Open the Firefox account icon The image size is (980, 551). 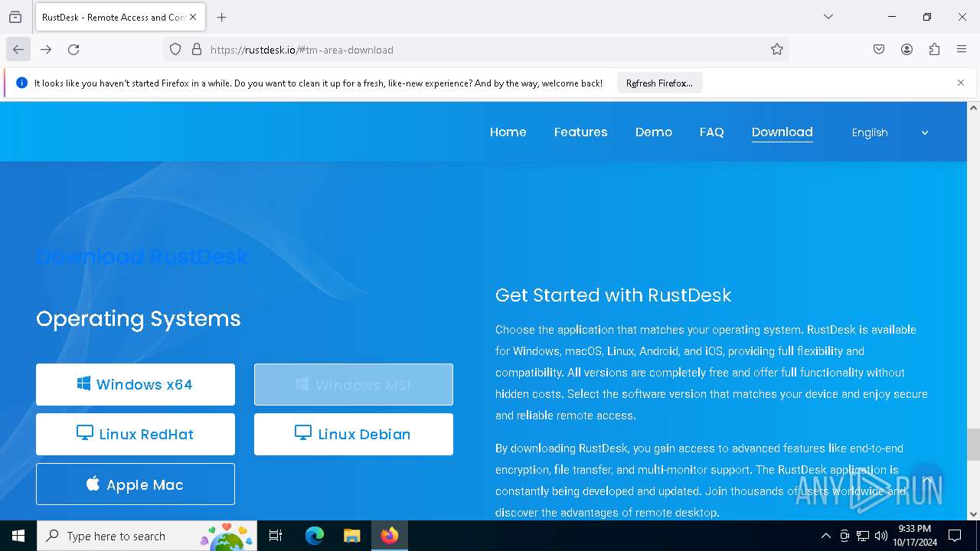click(906, 49)
